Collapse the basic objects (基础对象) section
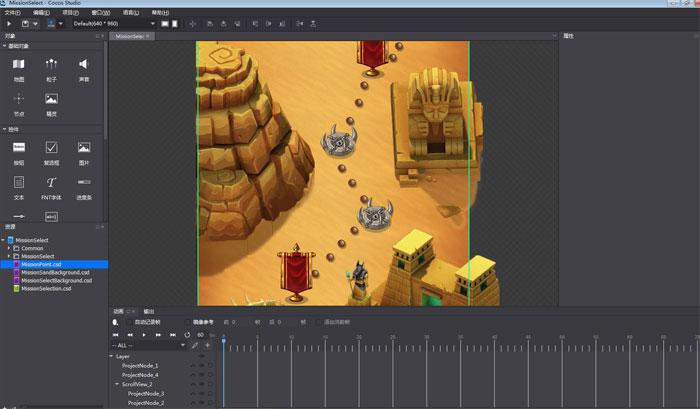 pos(4,46)
